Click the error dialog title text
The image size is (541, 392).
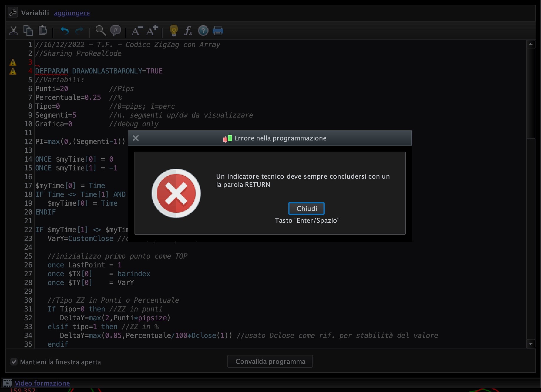[x=280, y=138]
